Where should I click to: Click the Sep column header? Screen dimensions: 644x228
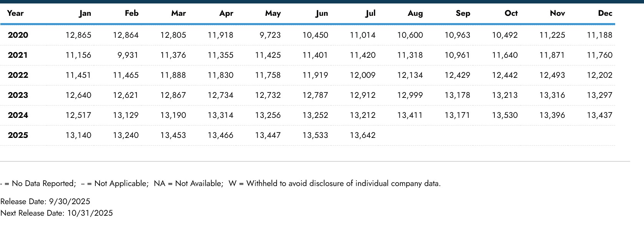pos(463,13)
